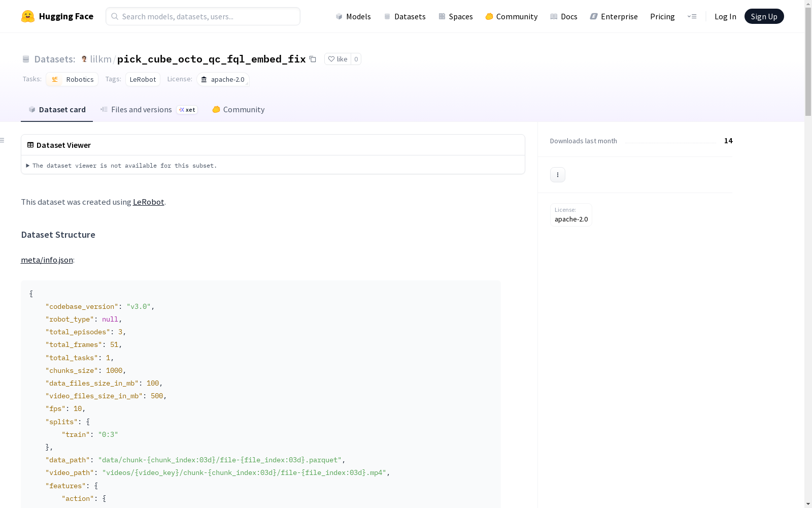Click the xet badge
812x508 pixels.
click(x=187, y=110)
